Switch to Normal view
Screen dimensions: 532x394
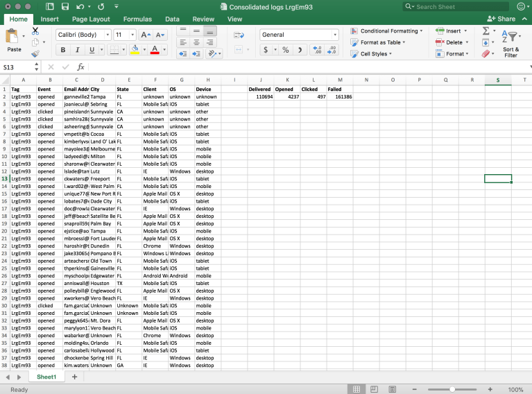coord(357,389)
